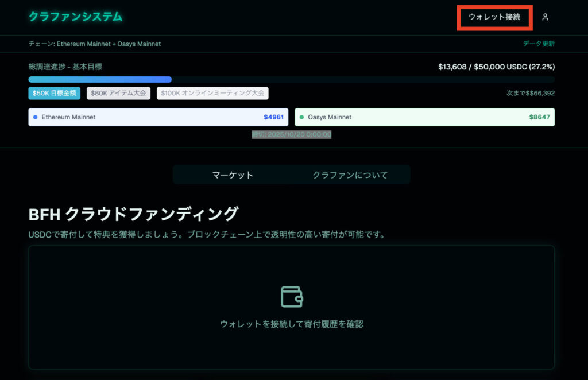Click the $4961 Ethereum amount
This screenshot has height=380, width=588.
pyautogui.click(x=273, y=117)
